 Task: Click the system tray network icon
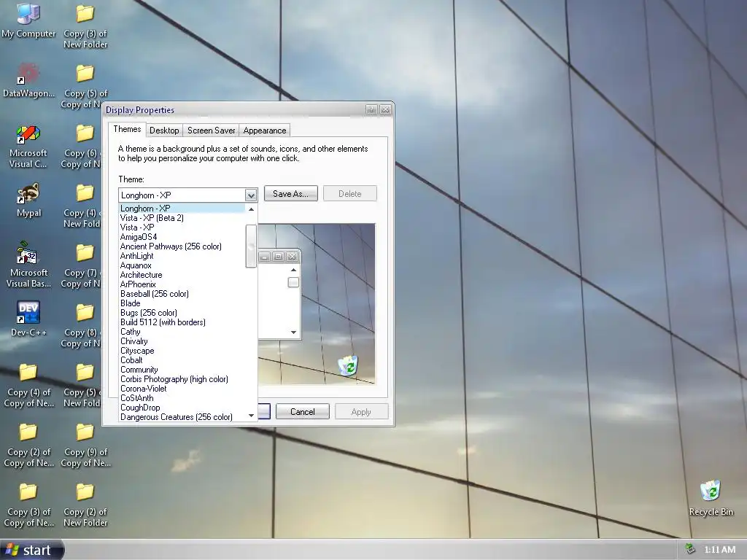(689, 549)
